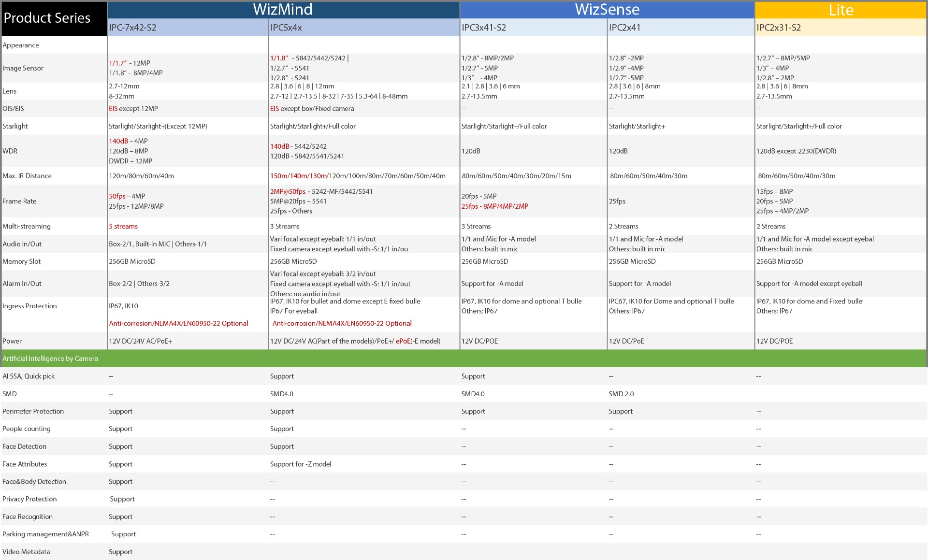
Task: Select the Face&Body Detection row label
Action: [34, 481]
